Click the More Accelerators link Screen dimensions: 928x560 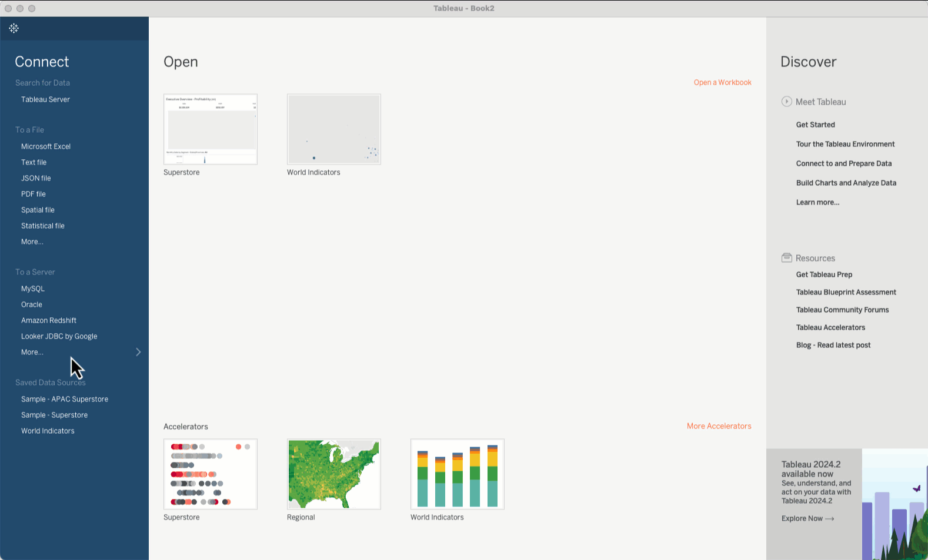coord(719,426)
